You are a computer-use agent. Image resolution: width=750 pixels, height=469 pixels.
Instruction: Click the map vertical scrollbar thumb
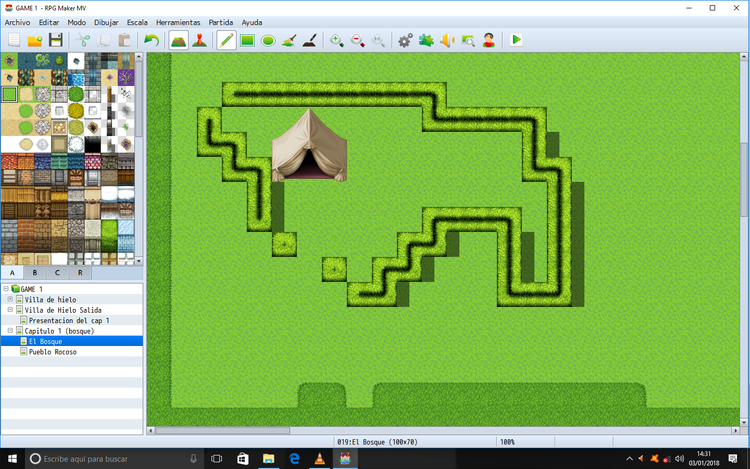743,179
